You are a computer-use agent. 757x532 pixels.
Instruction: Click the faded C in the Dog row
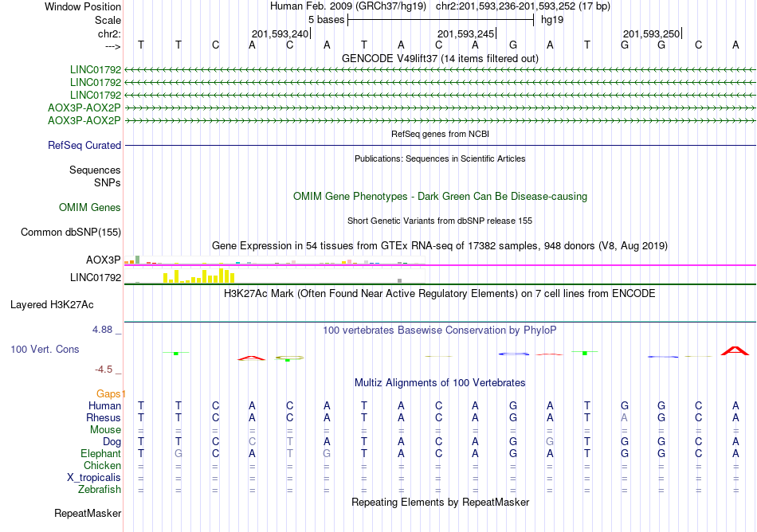(x=252, y=441)
